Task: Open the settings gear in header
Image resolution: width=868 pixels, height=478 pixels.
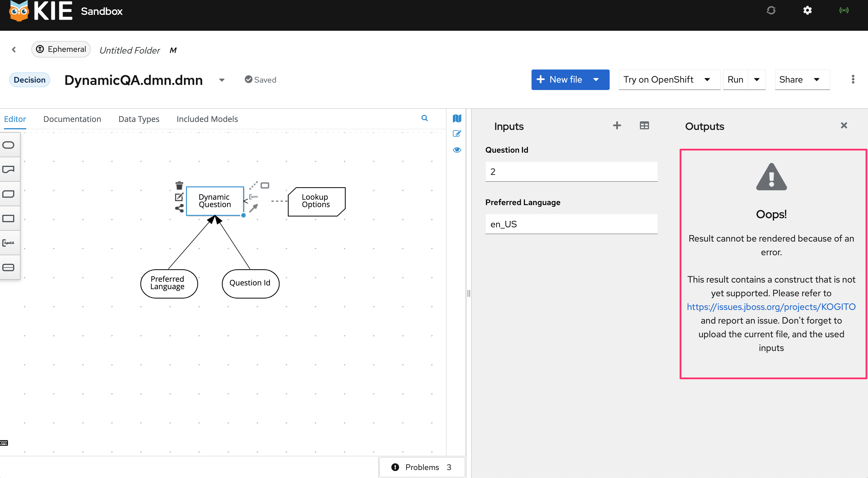Action: [x=807, y=11]
